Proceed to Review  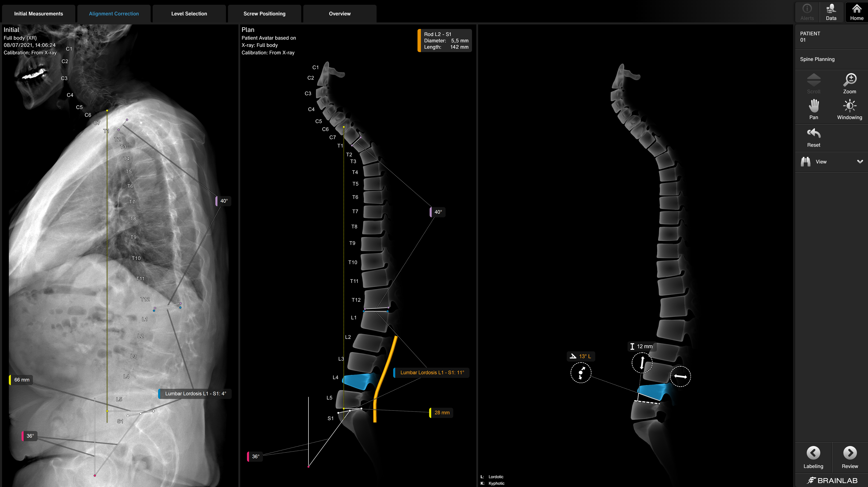point(849,457)
